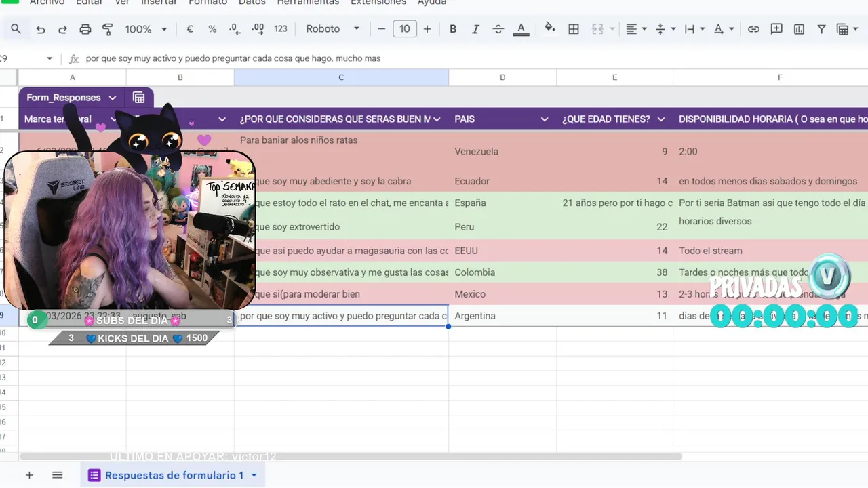Select the cell containing Mexico
The height and width of the screenshot is (488, 868).
[x=502, y=294]
